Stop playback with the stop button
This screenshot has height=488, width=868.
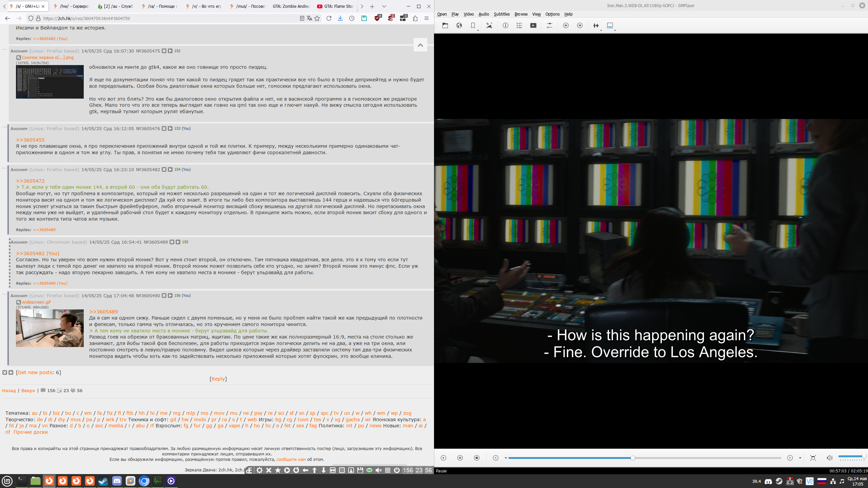coord(476,458)
